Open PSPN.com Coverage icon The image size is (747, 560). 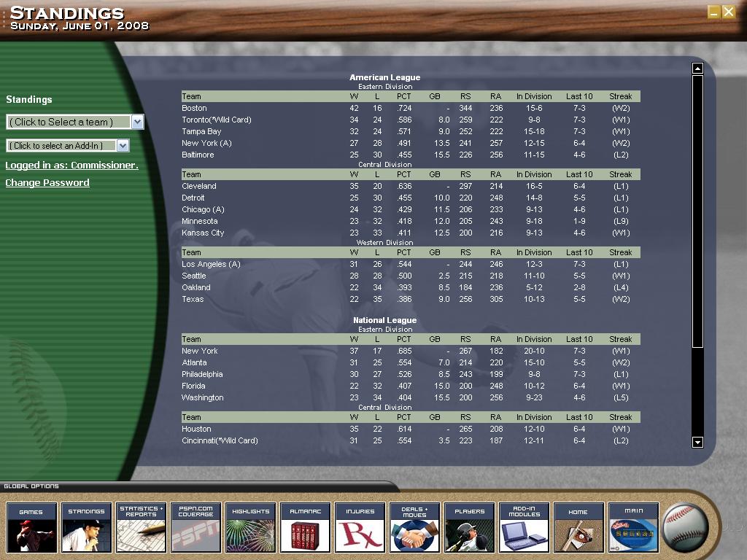tap(196, 527)
